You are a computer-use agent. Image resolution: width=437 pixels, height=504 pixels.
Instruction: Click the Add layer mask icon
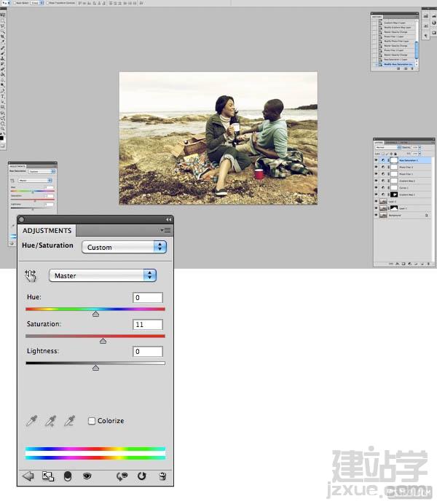pyautogui.click(x=403, y=264)
